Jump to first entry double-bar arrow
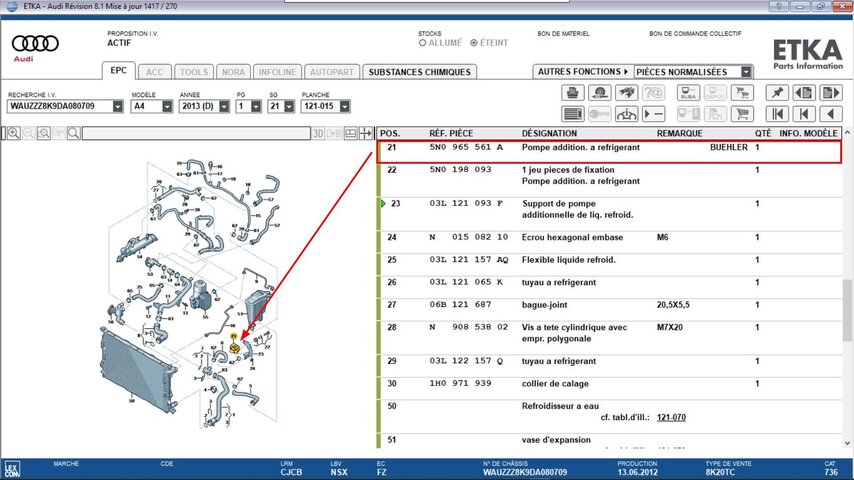 [777, 114]
